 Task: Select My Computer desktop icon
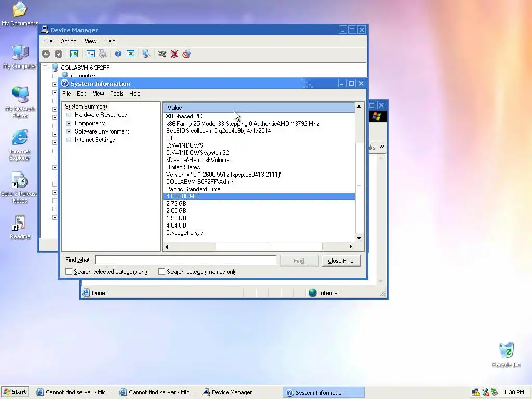tap(20, 56)
